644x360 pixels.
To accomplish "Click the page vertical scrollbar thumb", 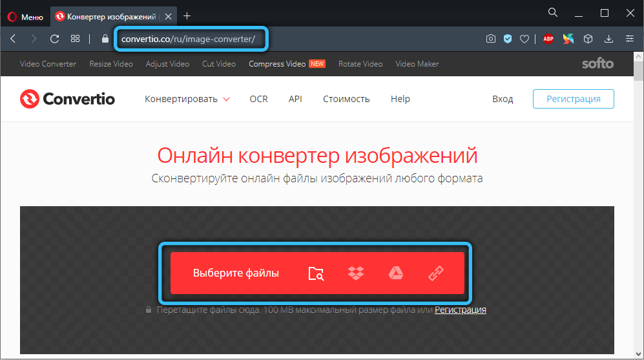I will click(x=638, y=70).
